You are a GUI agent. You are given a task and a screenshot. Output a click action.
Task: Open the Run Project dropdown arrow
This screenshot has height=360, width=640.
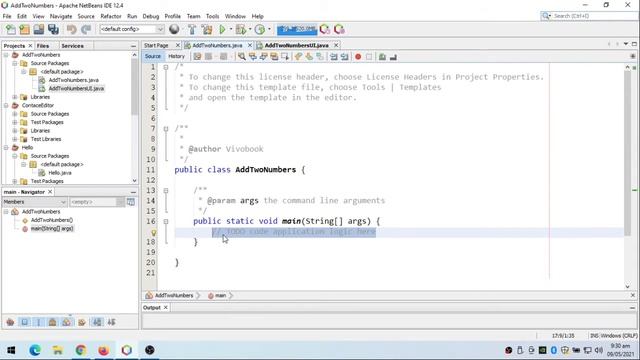(231, 29)
